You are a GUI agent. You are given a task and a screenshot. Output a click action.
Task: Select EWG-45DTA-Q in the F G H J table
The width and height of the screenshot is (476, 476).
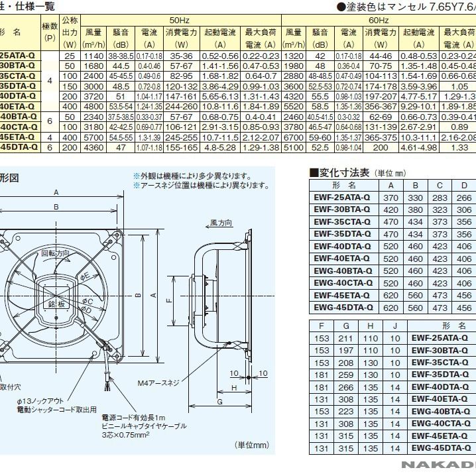tap(440, 448)
